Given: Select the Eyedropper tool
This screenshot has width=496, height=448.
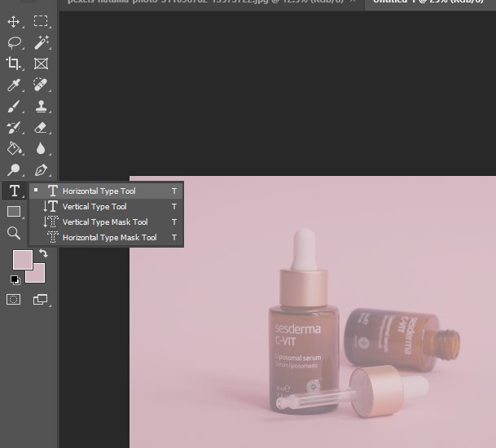Looking at the screenshot, I should pyautogui.click(x=14, y=85).
